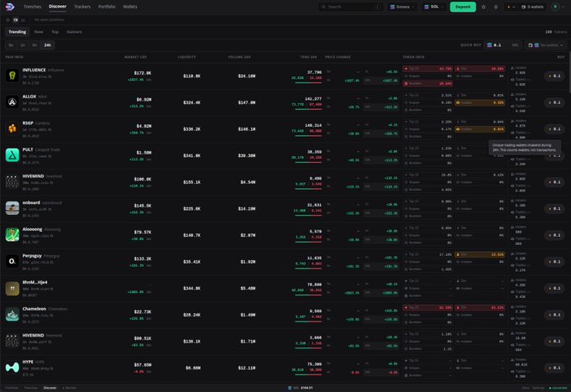Select the Trending tab
Viewport: 571px width, 392px height.
[17, 32]
